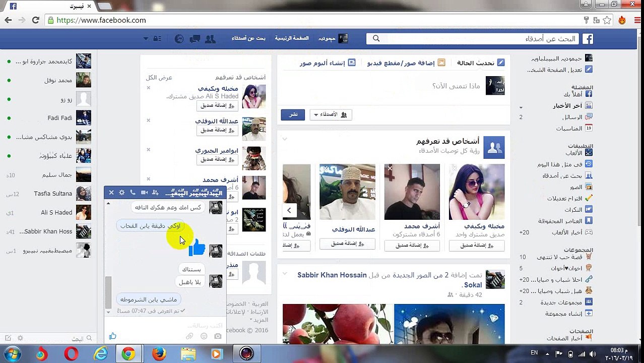Select the إضافة صور/مقطع فيديو tab
This screenshot has height=363, width=644.
coord(406,63)
